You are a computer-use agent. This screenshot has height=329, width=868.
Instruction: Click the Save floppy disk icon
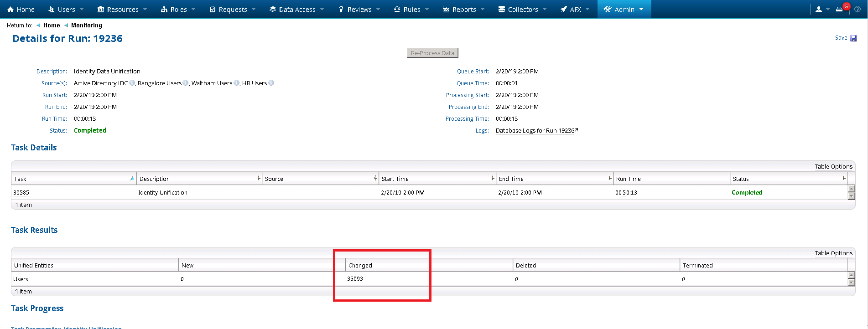pyautogui.click(x=853, y=38)
